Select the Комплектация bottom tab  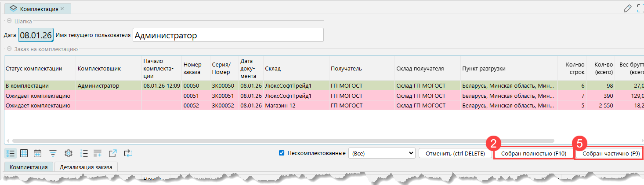click(x=29, y=167)
